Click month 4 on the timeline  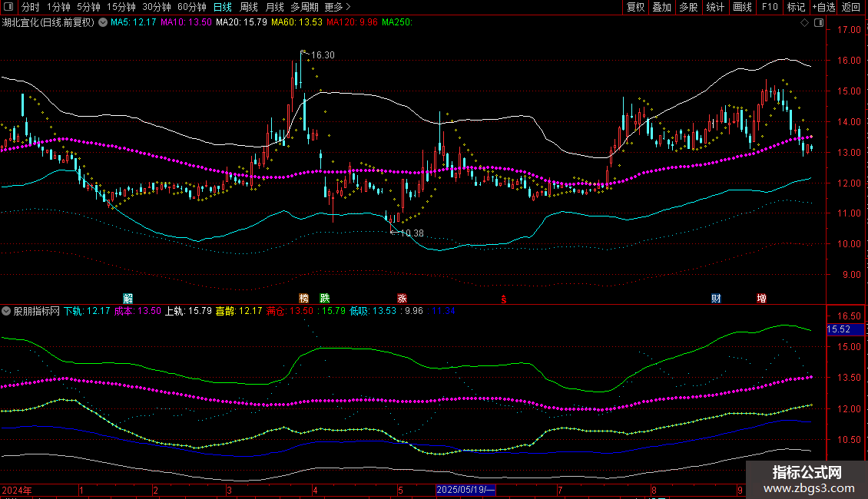[x=315, y=490]
